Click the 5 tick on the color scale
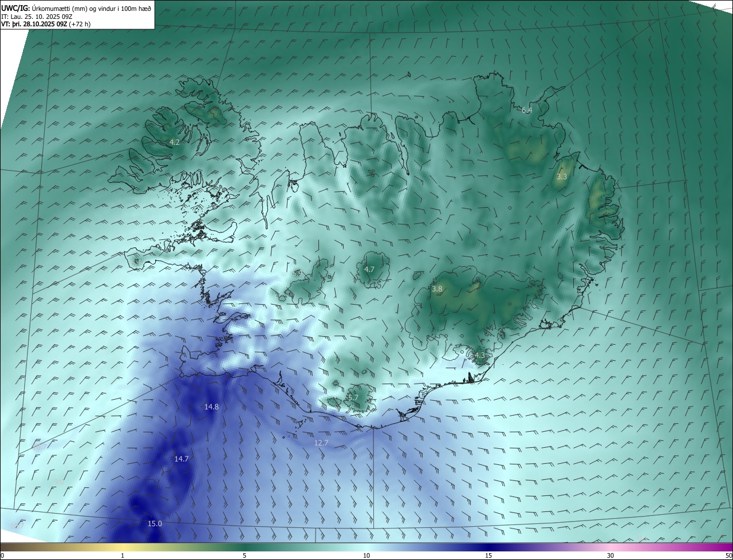Image resolution: width=733 pixels, height=560 pixels. [x=245, y=555]
